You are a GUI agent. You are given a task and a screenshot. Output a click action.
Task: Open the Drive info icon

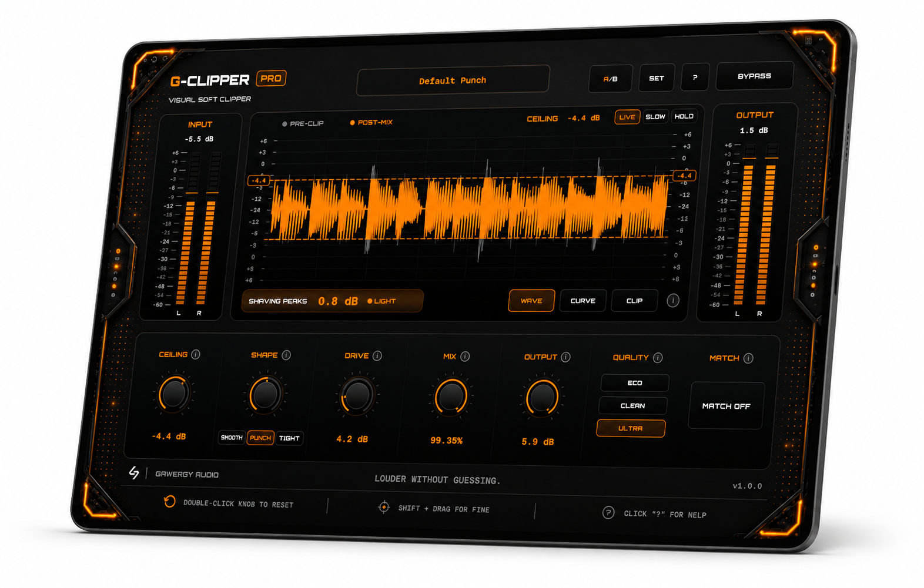tap(377, 355)
